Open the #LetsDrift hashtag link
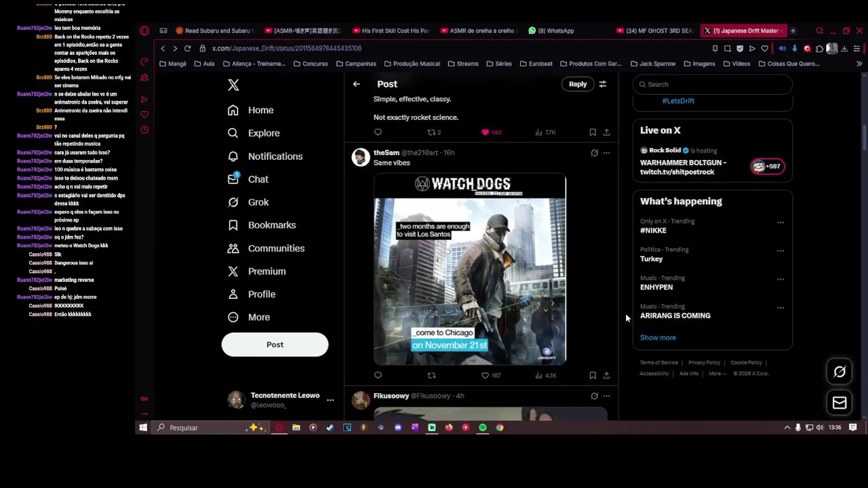 coord(678,101)
